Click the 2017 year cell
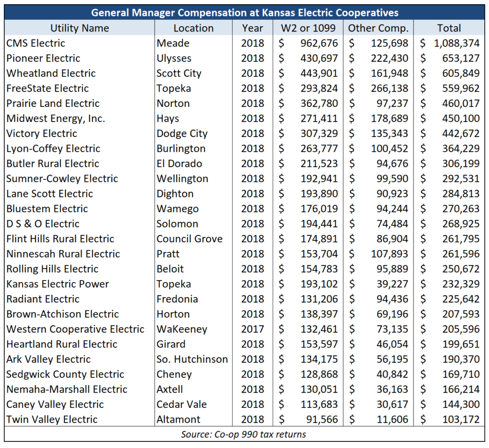The width and height of the screenshot is (489, 448). pos(252,329)
